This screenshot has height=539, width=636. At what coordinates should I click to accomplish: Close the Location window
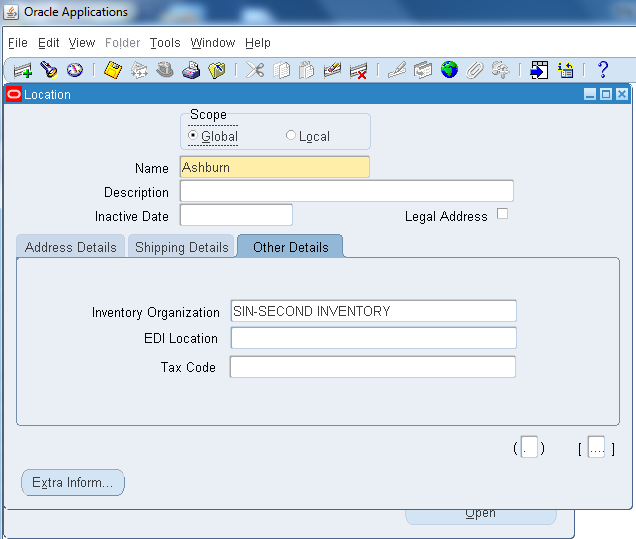coord(622,94)
